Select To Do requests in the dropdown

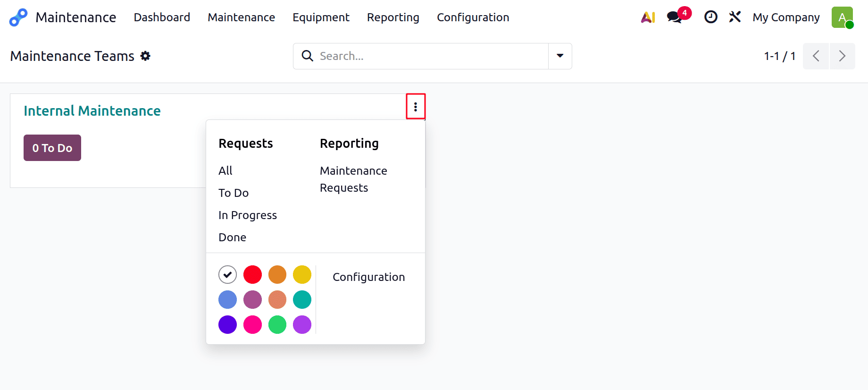coord(234,193)
